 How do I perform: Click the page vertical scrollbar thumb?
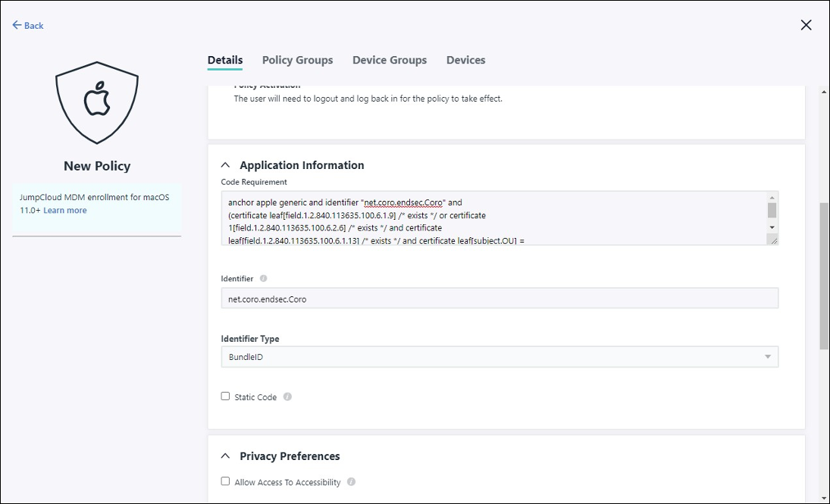coord(824,277)
